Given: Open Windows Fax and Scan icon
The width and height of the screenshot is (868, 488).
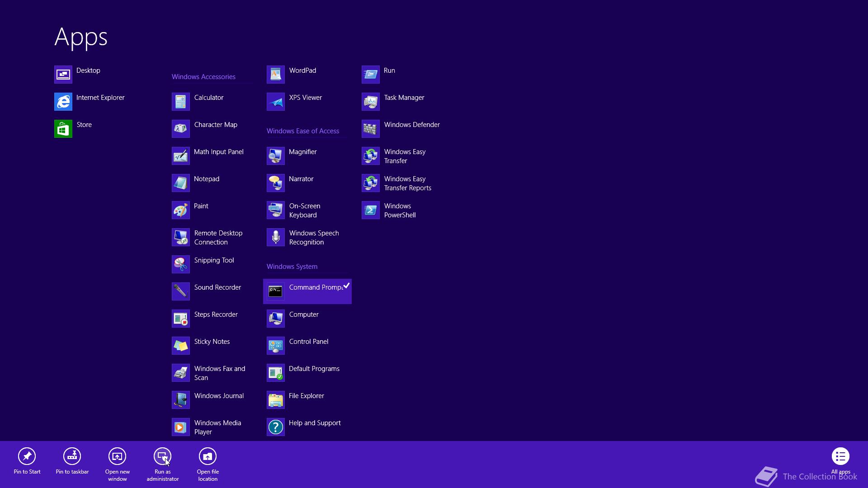Looking at the screenshot, I should [x=181, y=373].
